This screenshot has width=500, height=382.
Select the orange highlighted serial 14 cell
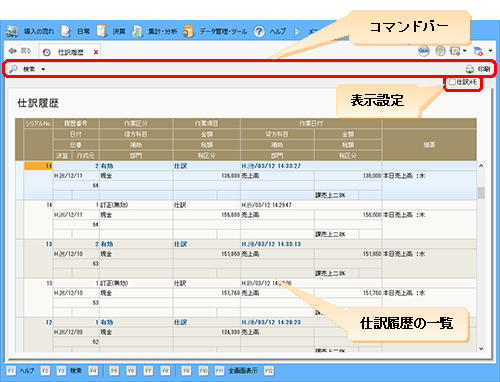point(38,166)
